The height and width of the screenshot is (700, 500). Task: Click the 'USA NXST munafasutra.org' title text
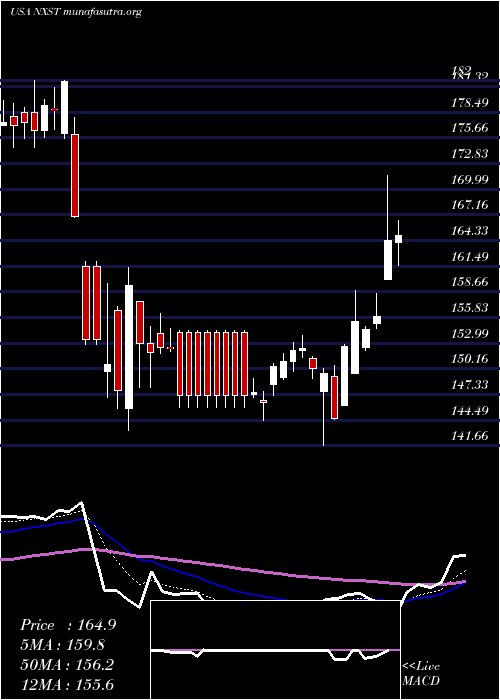[x=76, y=12]
